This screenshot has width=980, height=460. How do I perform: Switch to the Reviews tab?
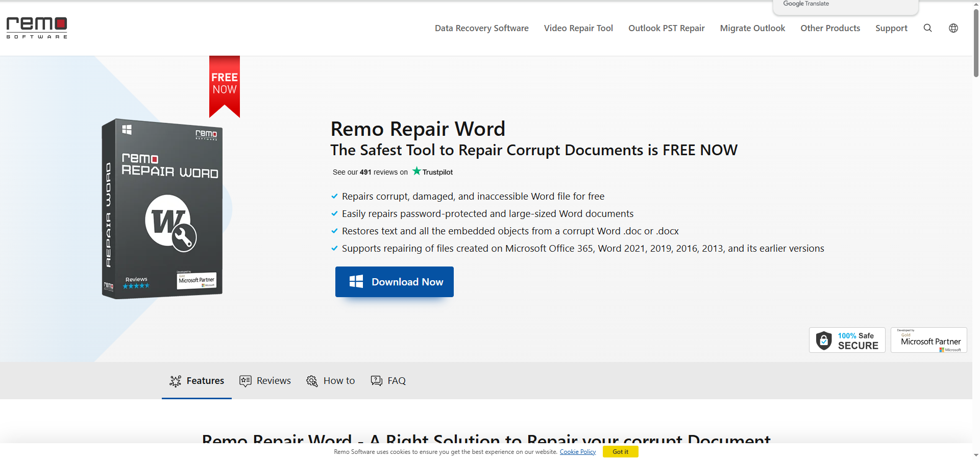coord(265,381)
